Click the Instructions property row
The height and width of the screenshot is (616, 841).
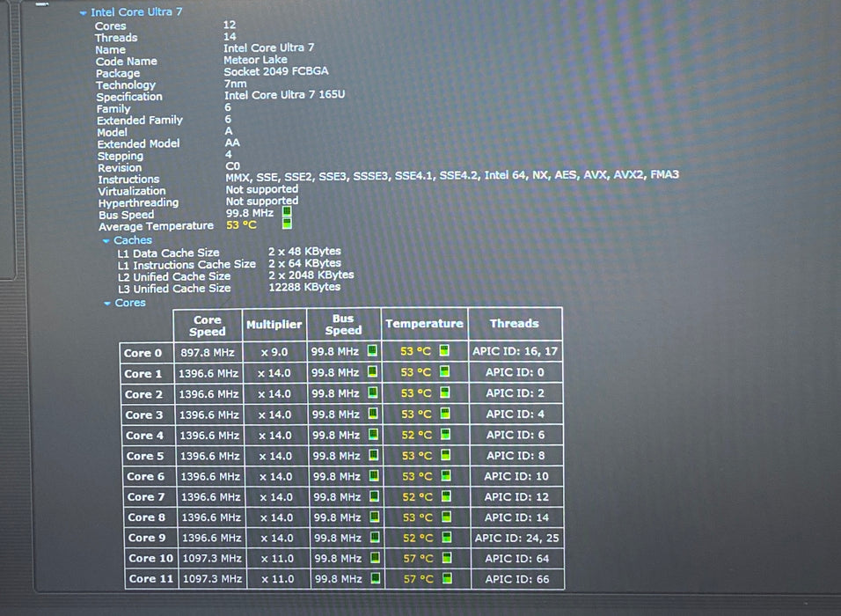388,177
